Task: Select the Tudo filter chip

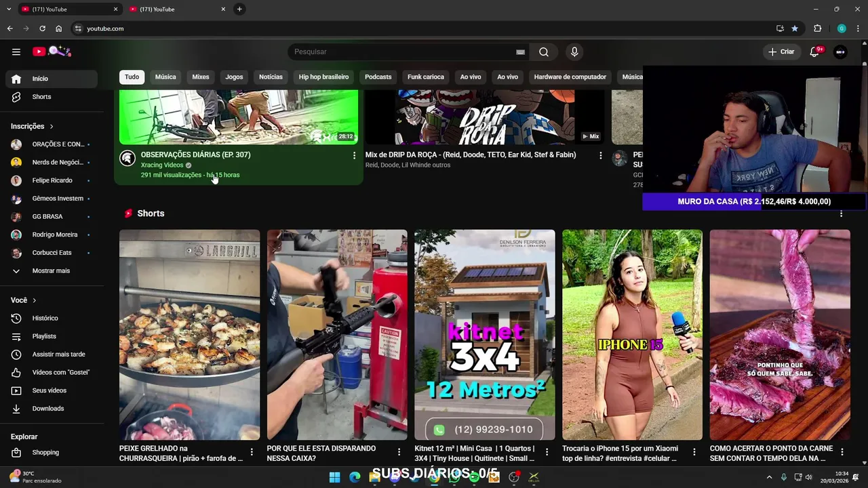Action: (x=132, y=77)
